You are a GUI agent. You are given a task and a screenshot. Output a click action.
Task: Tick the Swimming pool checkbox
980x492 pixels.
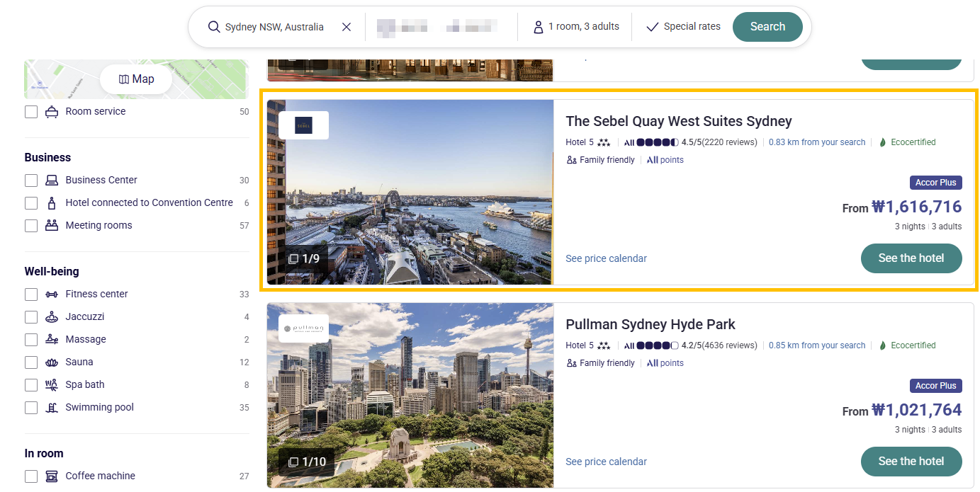31,408
